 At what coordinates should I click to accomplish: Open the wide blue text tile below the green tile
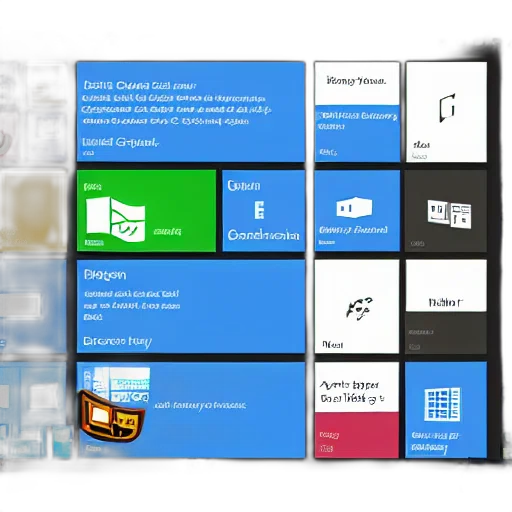coord(191,306)
